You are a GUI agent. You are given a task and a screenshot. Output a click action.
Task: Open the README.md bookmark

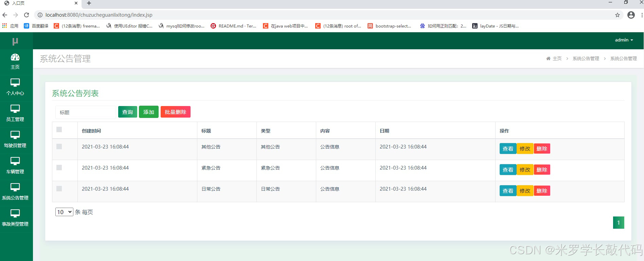(233, 26)
